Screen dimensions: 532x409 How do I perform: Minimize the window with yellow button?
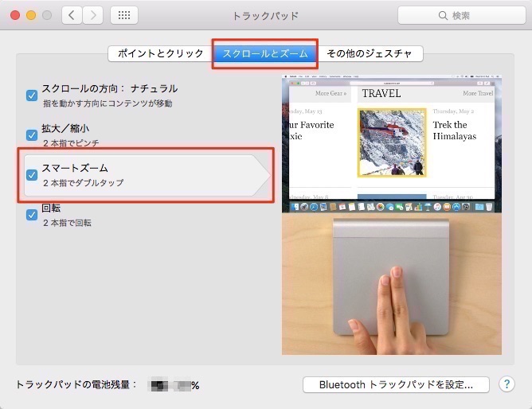(31, 15)
